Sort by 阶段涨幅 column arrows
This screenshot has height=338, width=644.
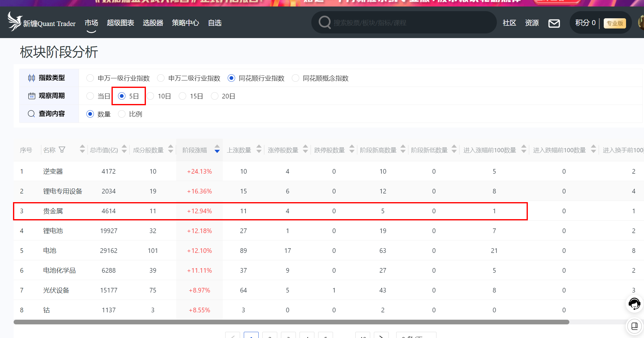pos(217,149)
